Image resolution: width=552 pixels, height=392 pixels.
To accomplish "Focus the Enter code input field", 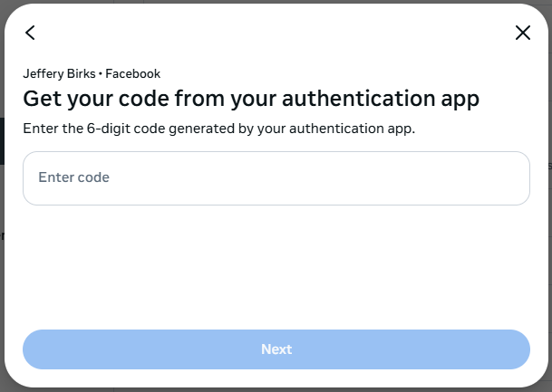I will 276,177.
